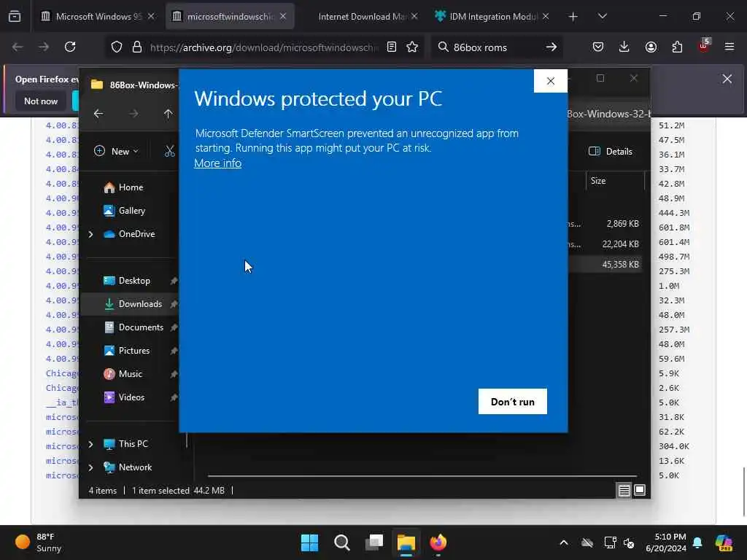Switch to details list view icon in status bar
This screenshot has width=747, height=560.
624,490
